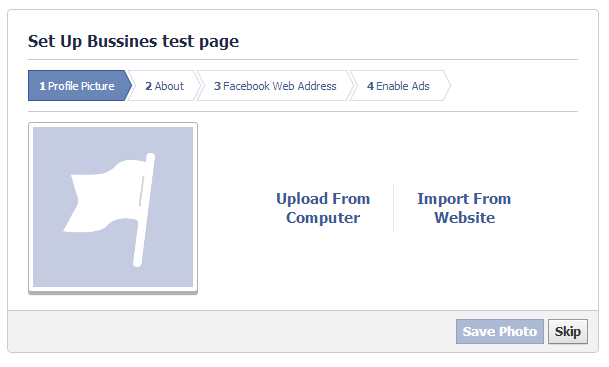The image size is (609, 367).
Task: Click the word Computer in upload link
Action: pyautogui.click(x=323, y=218)
